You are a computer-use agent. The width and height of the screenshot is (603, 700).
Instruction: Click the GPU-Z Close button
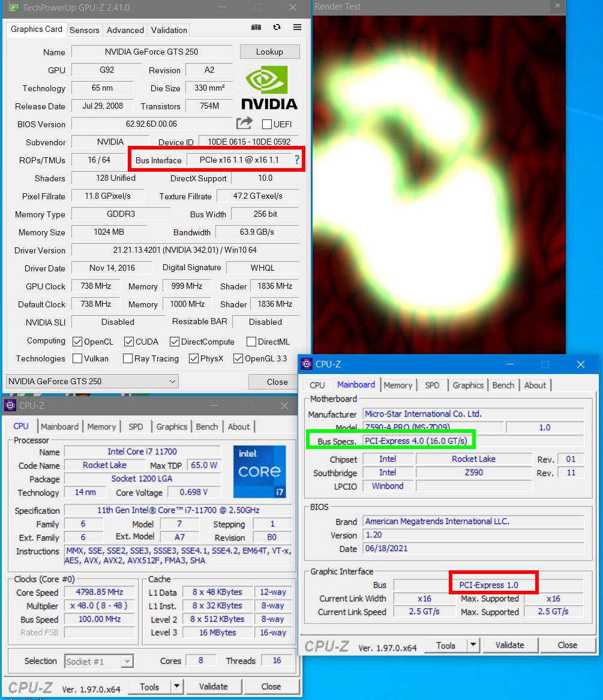pos(277,382)
